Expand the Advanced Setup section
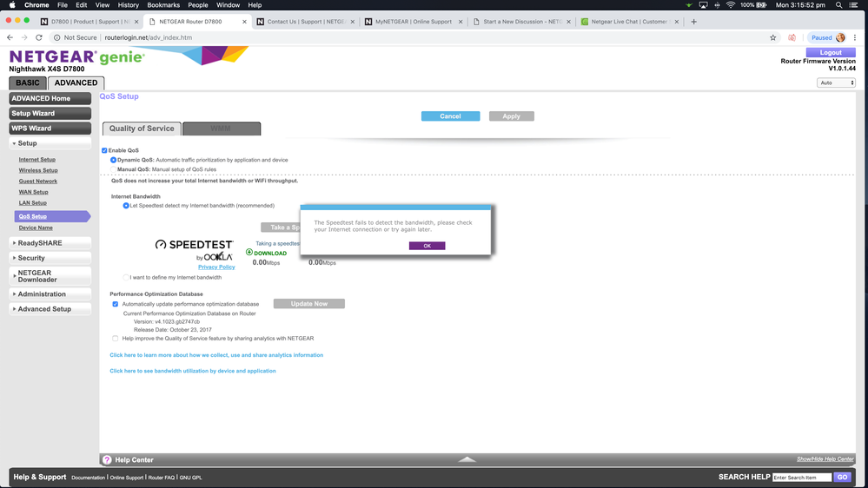868x488 pixels. [x=50, y=309]
